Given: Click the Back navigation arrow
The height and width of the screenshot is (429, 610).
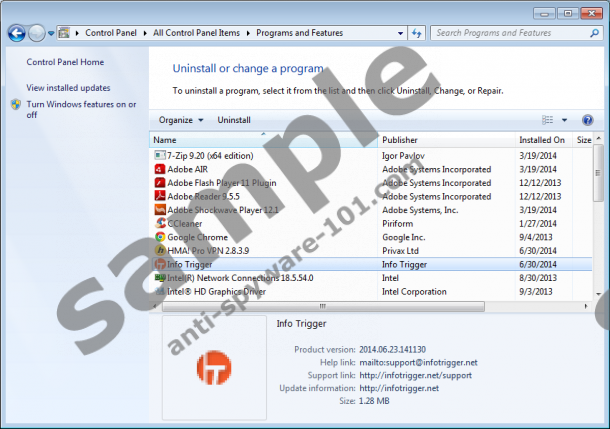Looking at the screenshot, I should (x=16, y=33).
